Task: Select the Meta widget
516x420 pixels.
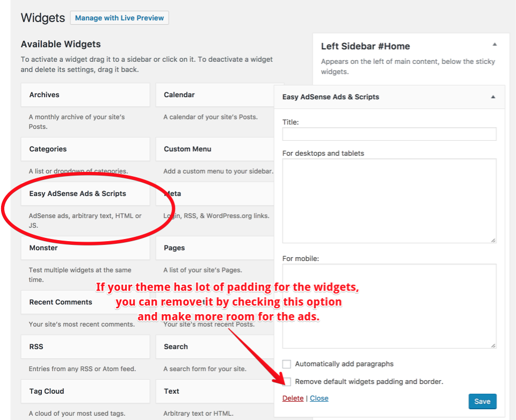Action: 215,193
